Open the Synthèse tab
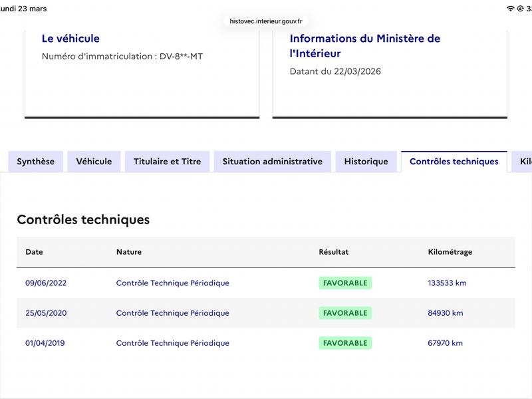532x399 pixels. coord(36,162)
